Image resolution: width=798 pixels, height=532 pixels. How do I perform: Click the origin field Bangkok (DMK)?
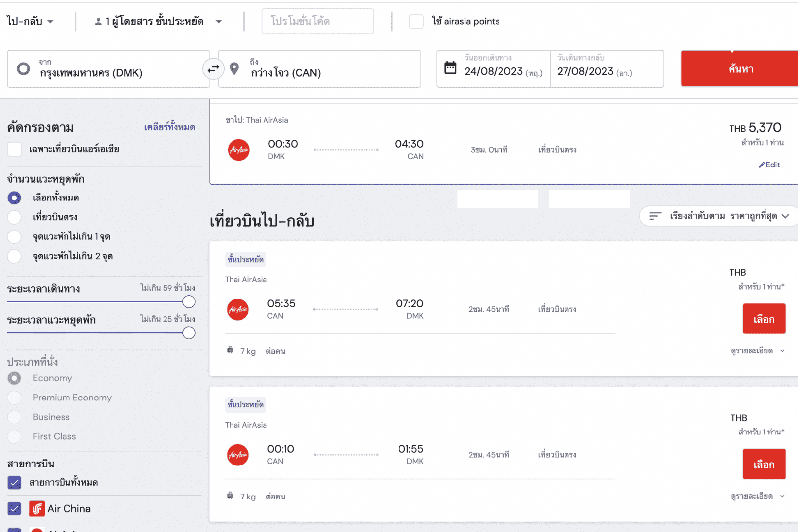coord(109,69)
